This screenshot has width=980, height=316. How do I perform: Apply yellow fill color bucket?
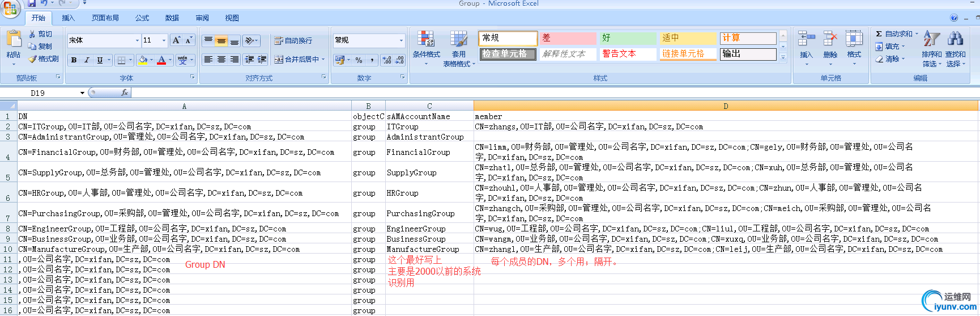(x=143, y=60)
